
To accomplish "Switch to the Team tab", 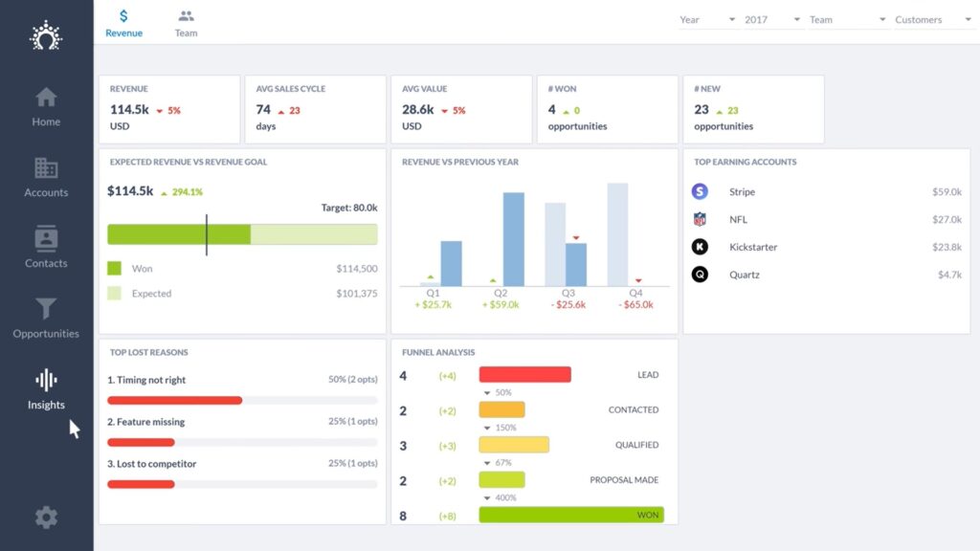I will tap(185, 20).
